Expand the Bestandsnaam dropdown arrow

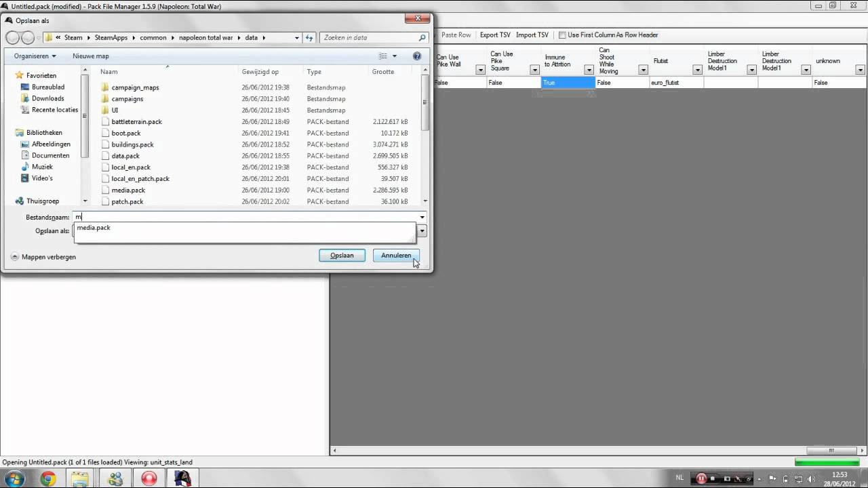coord(422,218)
